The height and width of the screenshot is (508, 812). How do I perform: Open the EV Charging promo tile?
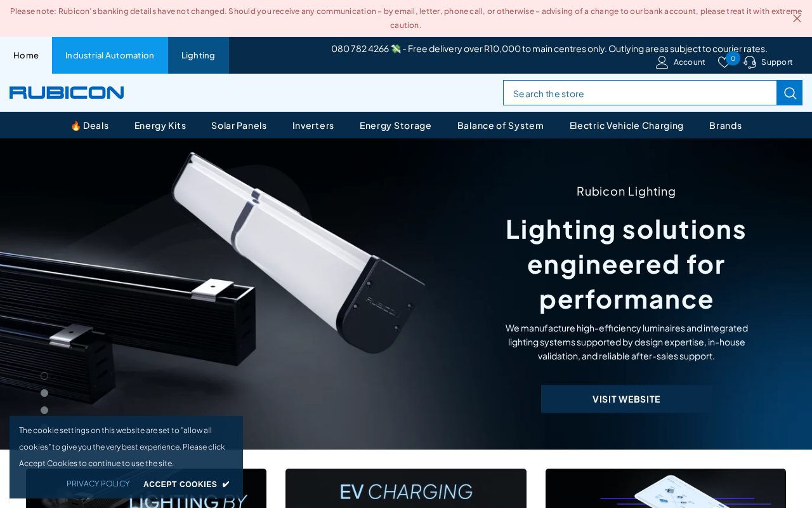pyautogui.click(x=406, y=488)
